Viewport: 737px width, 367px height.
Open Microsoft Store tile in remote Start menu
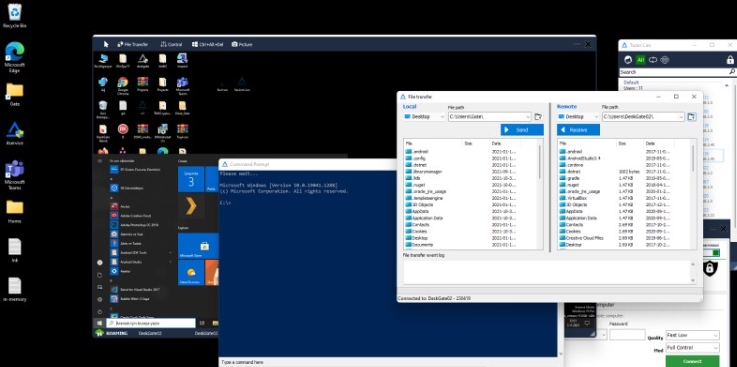pos(198,246)
